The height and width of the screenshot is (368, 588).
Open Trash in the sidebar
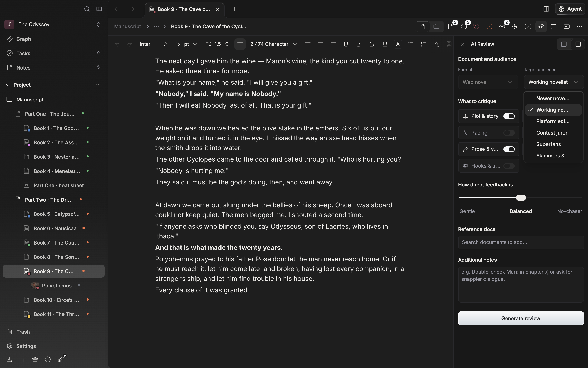click(53, 332)
